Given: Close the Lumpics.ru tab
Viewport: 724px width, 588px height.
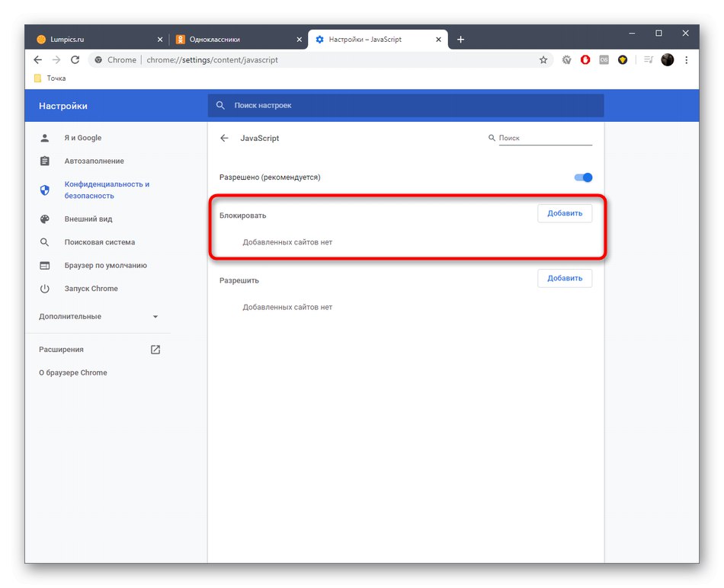Looking at the screenshot, I should pos(160,40).
